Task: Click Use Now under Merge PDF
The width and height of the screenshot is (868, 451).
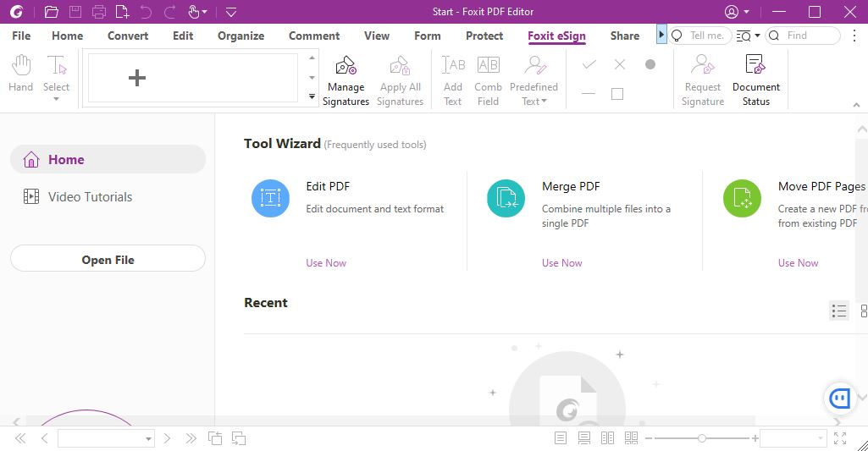Action: click(x=562, y=263)
